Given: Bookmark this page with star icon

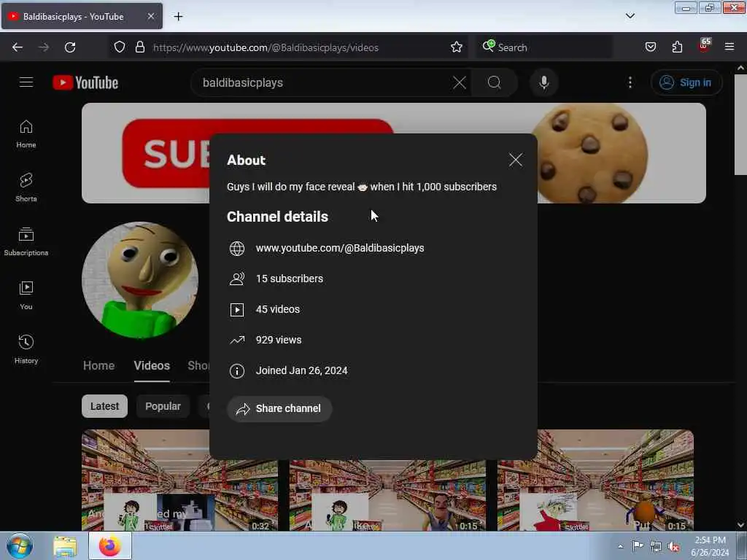Looking at the screenshot, I should (x=457, y=47).
